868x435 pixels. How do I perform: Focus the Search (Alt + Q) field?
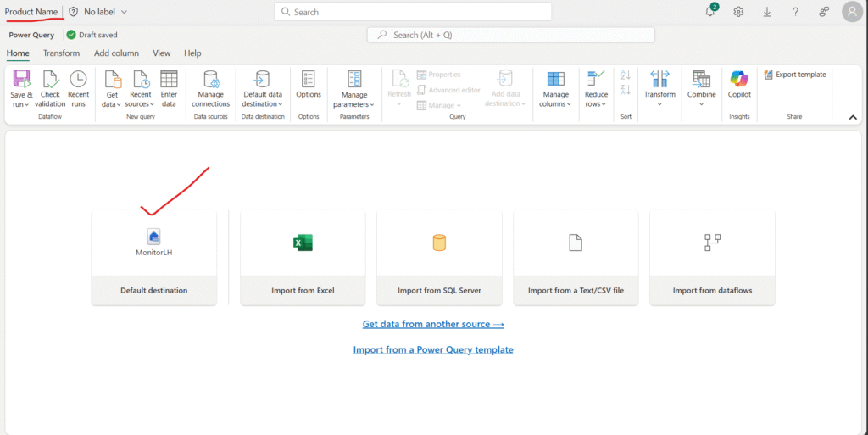click(510, 35)
